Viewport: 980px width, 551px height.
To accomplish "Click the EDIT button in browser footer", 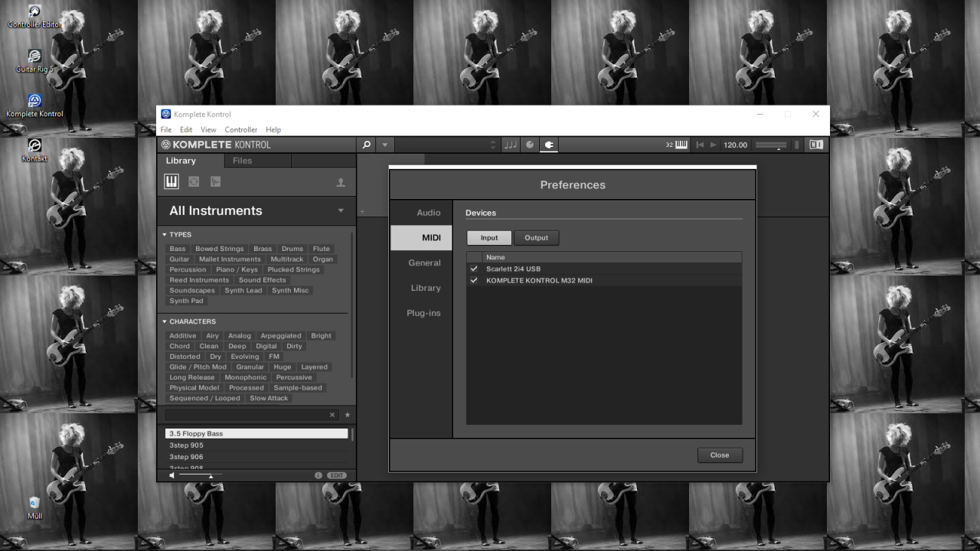I will coord(337,475).
